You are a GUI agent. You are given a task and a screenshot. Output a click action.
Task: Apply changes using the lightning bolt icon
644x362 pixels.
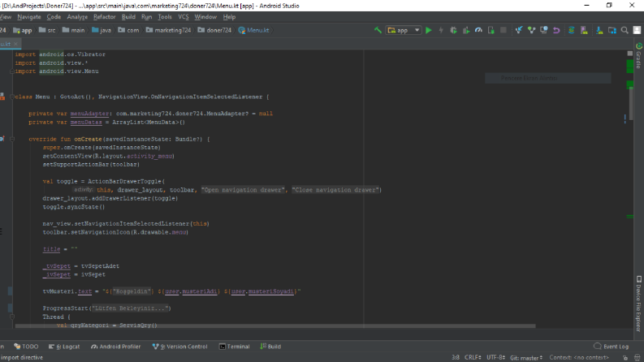441,30
